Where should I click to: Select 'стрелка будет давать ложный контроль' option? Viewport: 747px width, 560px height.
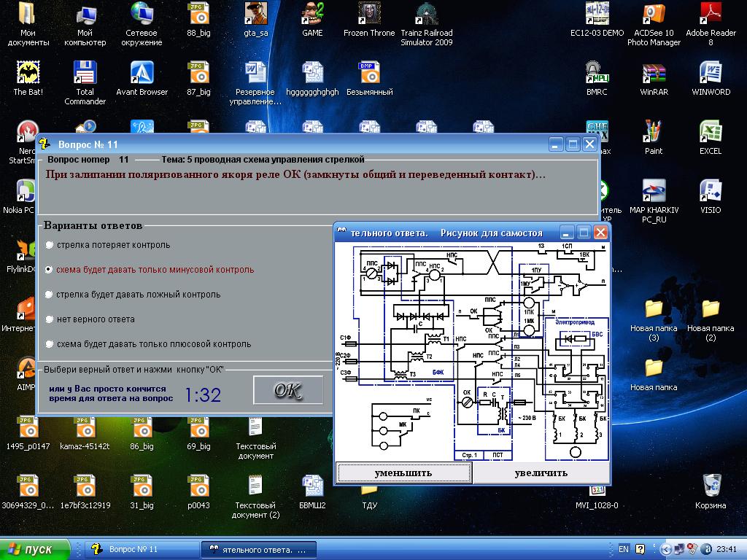tap(50, 295)
